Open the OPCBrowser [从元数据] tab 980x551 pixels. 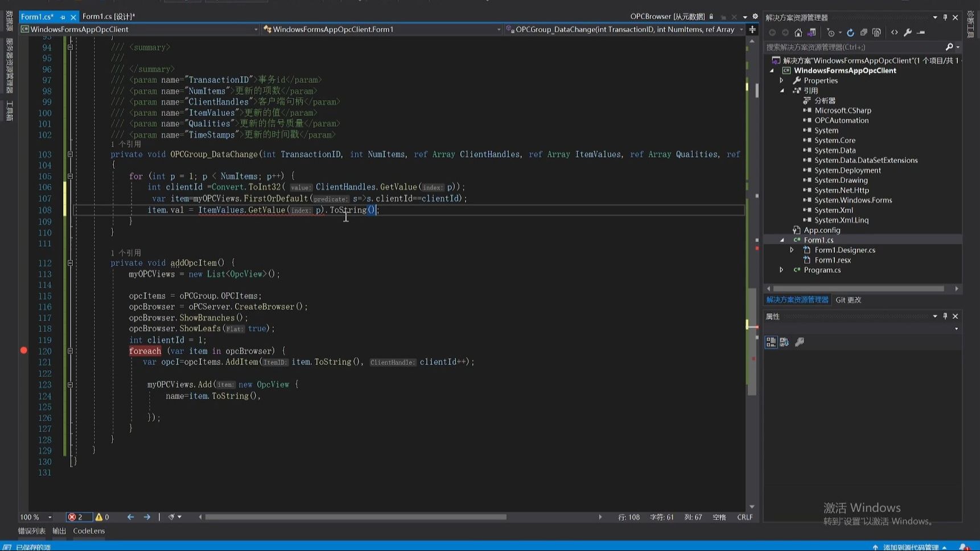[x=667, y=16]
